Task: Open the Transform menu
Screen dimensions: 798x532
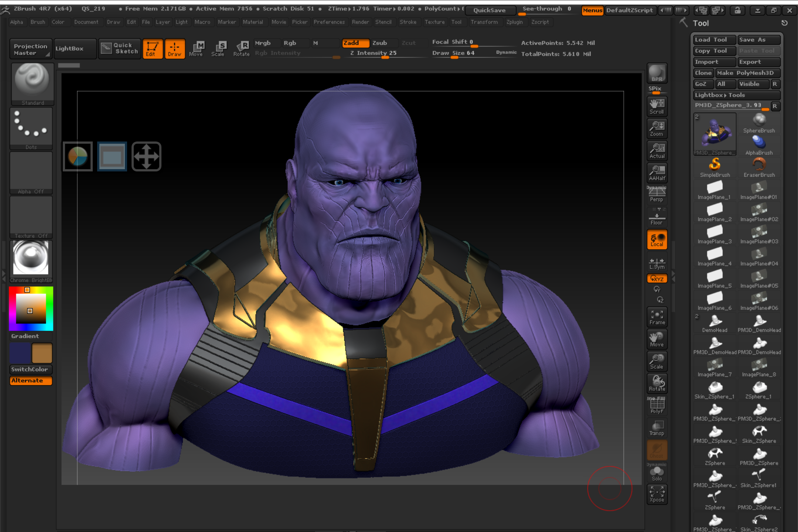Action: tap(484, 22)
